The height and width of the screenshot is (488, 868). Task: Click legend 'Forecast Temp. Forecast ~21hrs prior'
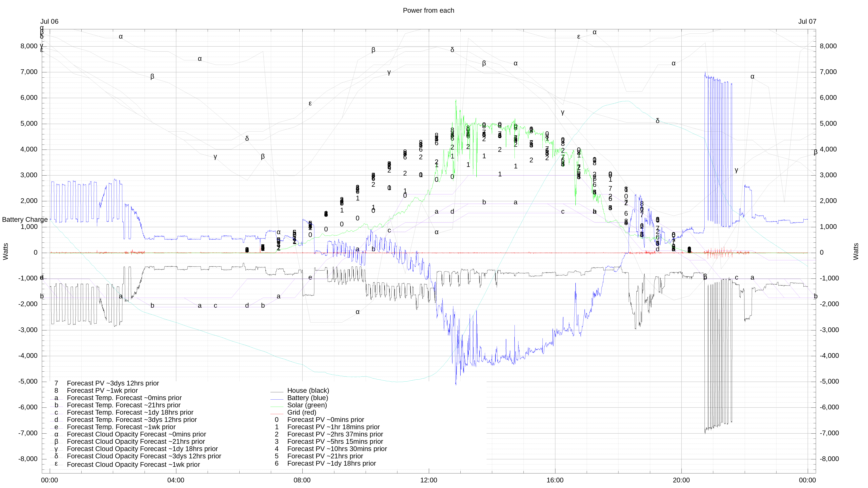point(124,405)
